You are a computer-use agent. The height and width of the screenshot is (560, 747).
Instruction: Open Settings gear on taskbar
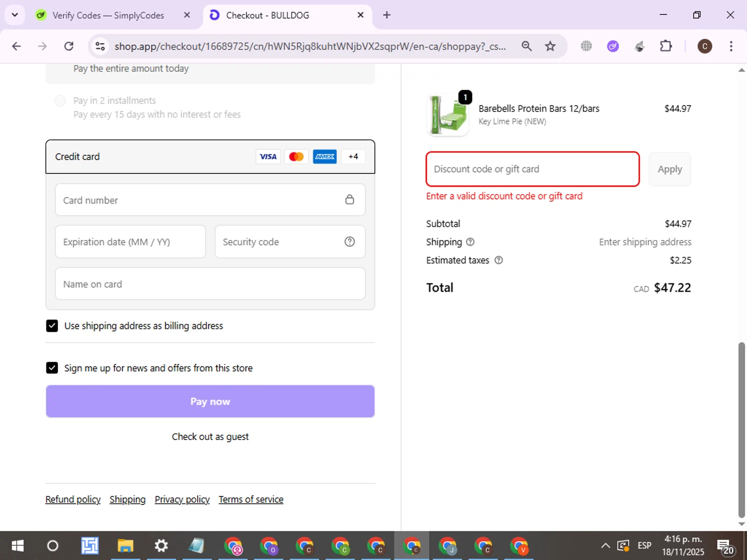pos(161,546)
